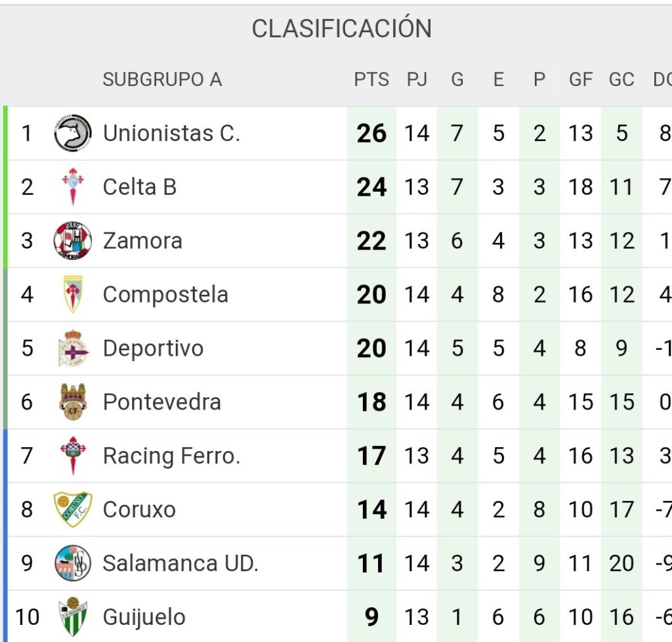Go to the Compostela team page
This screenshot has height=642, width=672.
pyautogui.click(x=165, y=295)
